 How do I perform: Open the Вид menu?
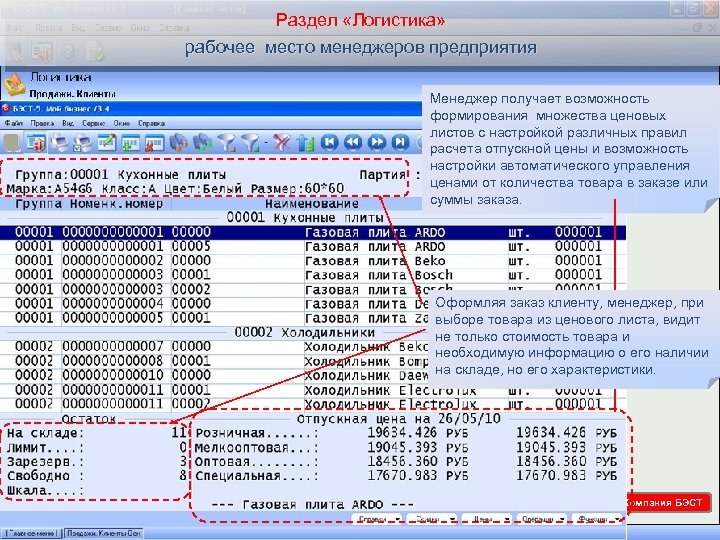click(68, 123)
